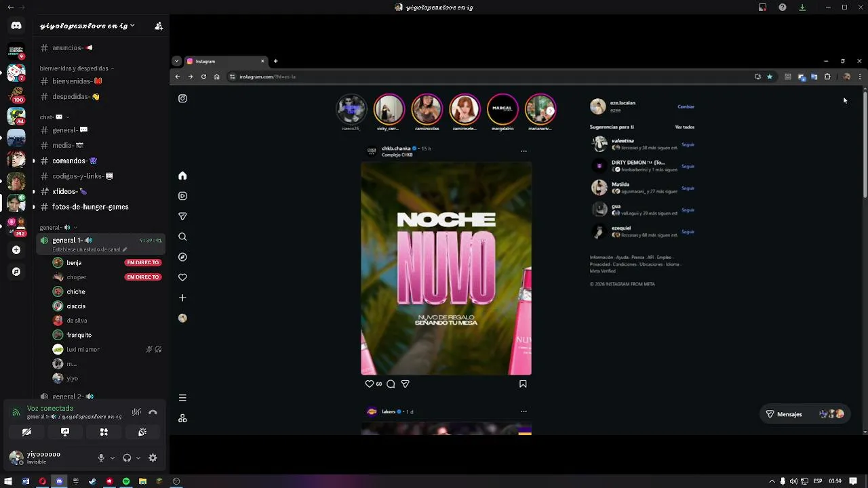Share the chkb.chanka post

405,384
